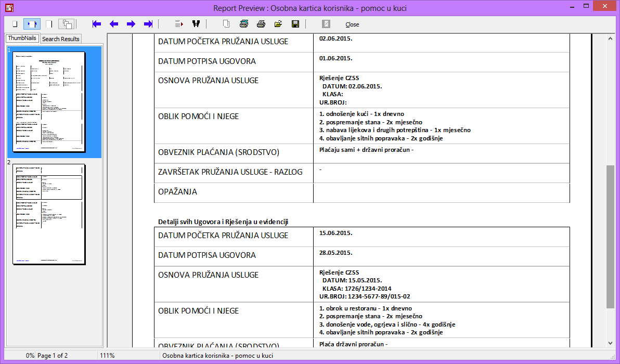Click the print report icon

(x=261, y=24)
